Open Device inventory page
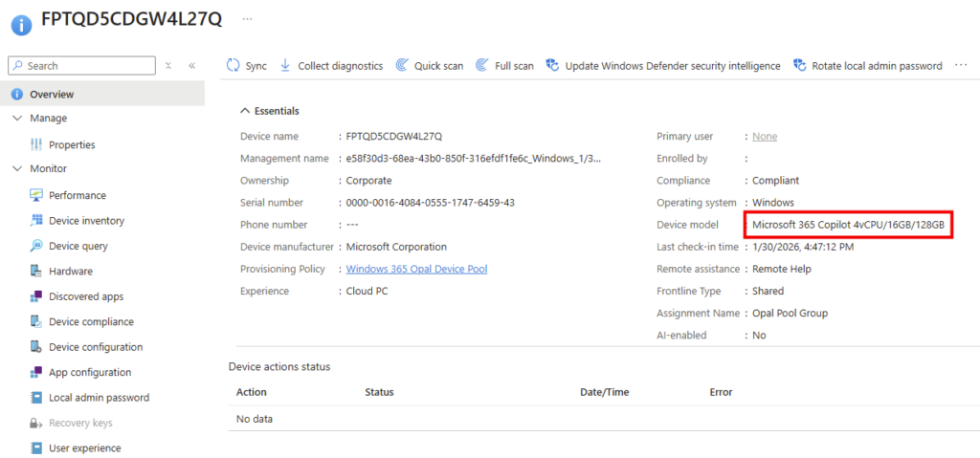 point(86,221)
